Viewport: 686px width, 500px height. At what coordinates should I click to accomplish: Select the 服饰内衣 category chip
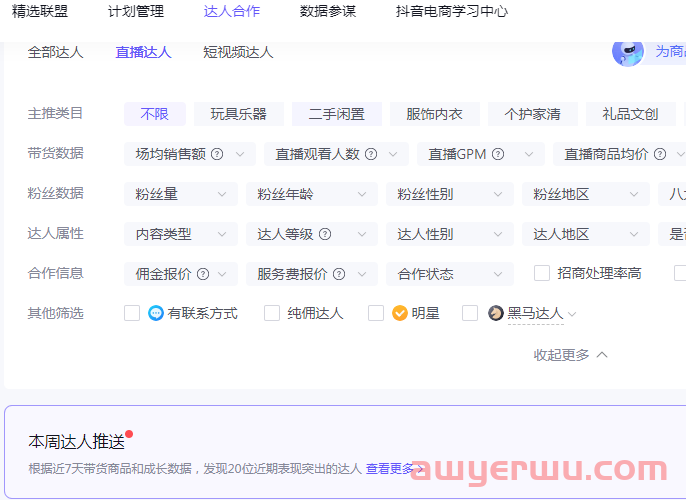tap(435, 114)
